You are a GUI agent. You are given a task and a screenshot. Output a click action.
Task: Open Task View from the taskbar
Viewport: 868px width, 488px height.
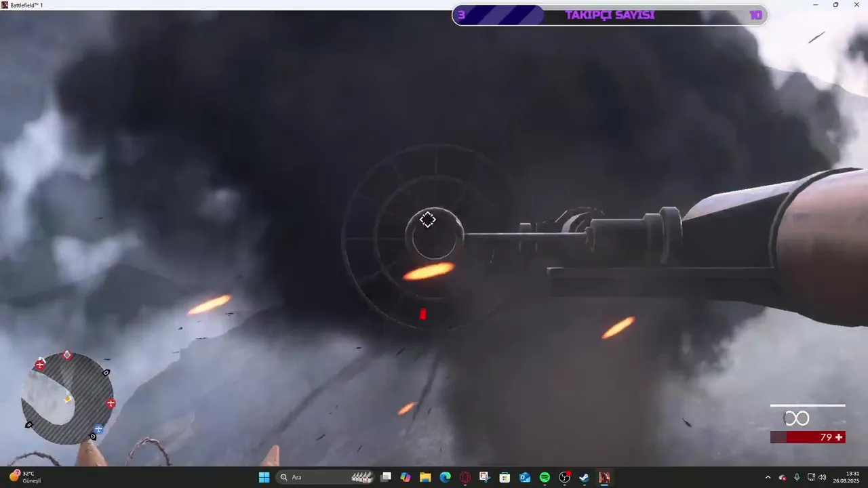click(x=386, y=477)
